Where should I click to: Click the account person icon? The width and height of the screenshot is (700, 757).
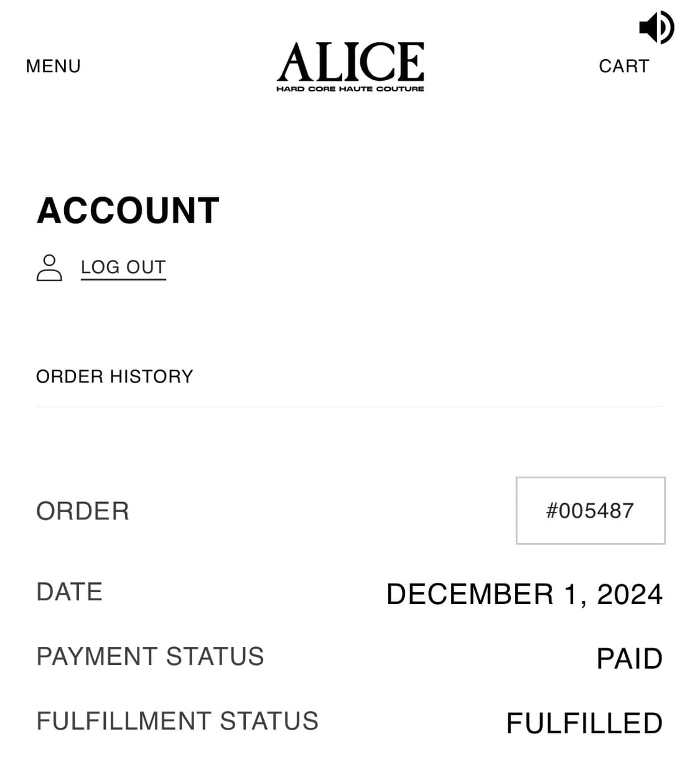pos(50,269)
